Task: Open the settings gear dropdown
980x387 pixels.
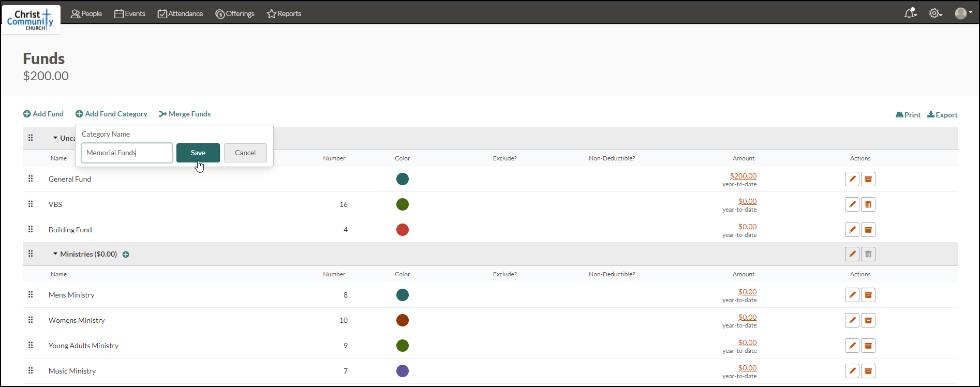Action: 936,13
